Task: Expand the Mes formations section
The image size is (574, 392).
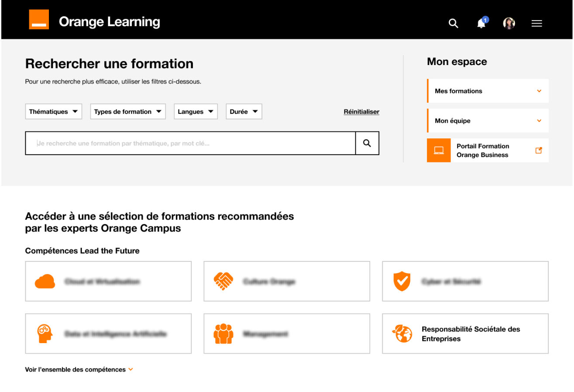Action: pos(488,91)
